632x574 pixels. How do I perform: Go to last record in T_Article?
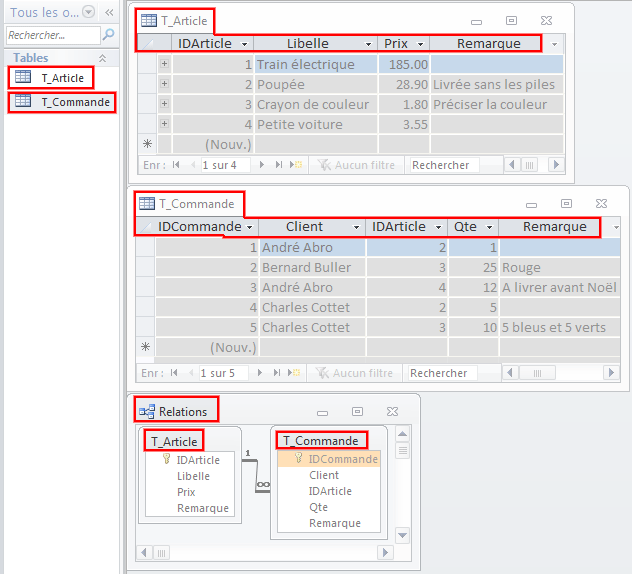point(279,165)
